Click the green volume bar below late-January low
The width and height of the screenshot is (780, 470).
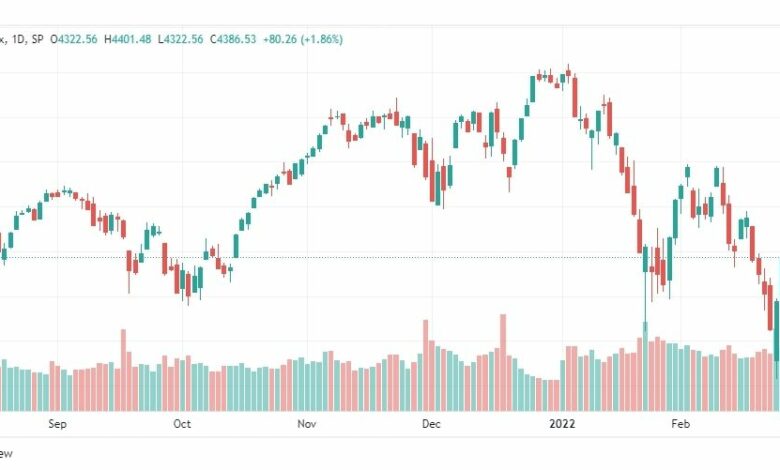[645, 367]
